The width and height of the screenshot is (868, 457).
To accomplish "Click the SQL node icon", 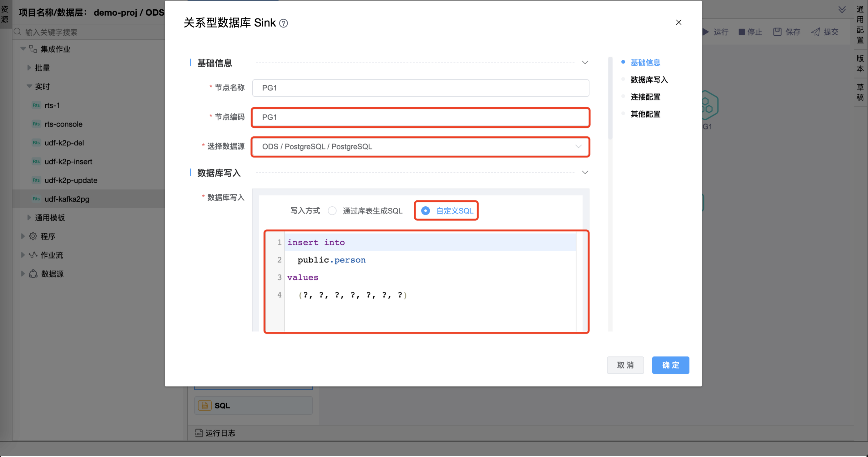I will point(204,405).
